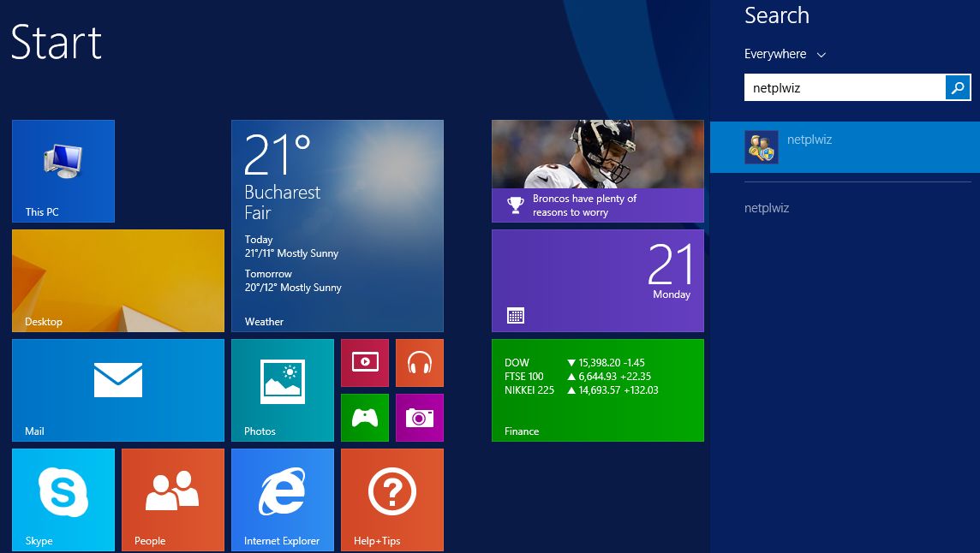The height and width of the screenshot is (553, 980).
Task: Open the People tile
Action: coord(172,500)
